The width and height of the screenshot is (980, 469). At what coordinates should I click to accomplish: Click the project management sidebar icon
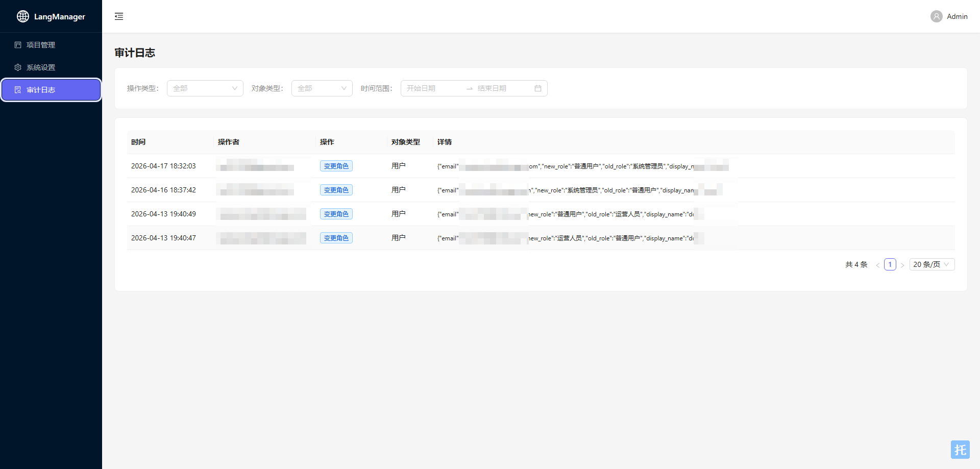click(18, 45)
